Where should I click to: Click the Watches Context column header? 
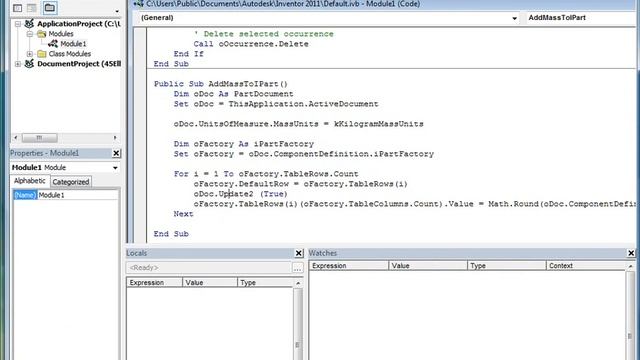point(586,266)
